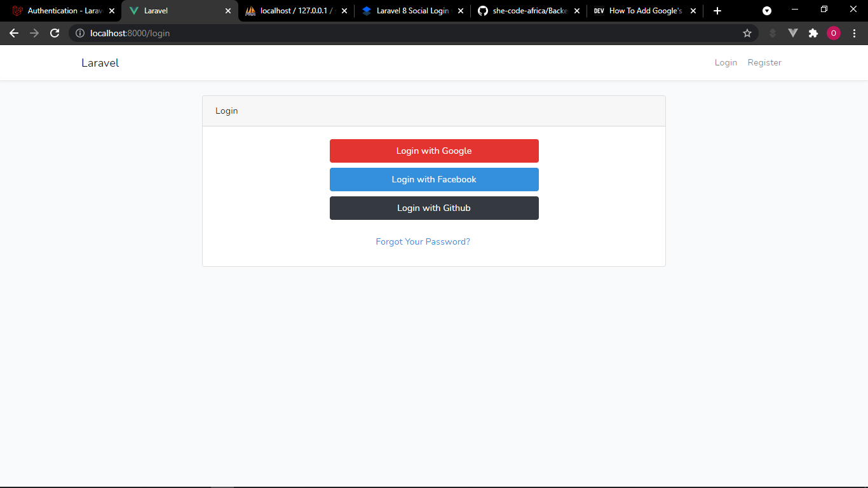Click Login with Facebook
This screenshot has height=488, width=868.
pyautogui.click(x=434, y=179)
